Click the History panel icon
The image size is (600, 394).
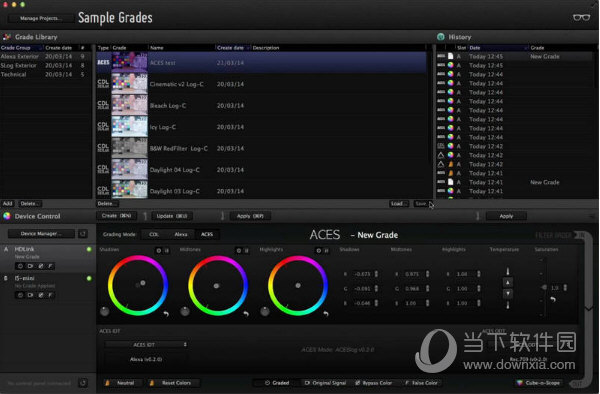coord(441,37)
